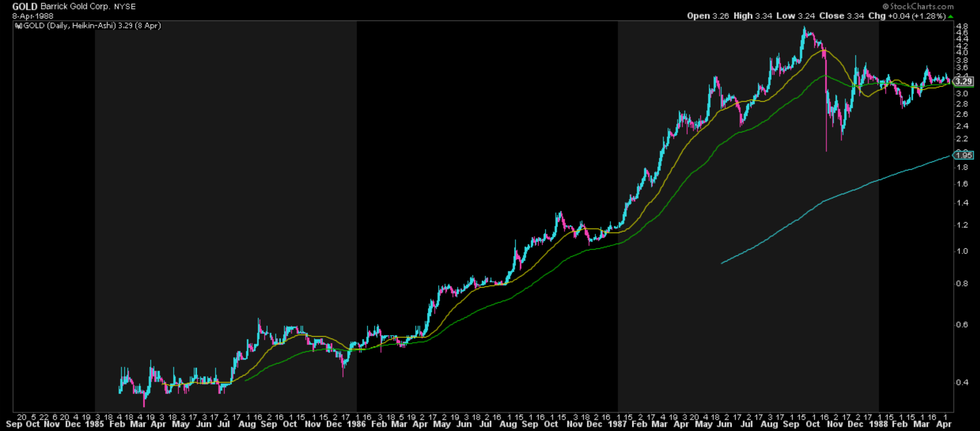Click the bold GOLD ticker symbol
The image size is (980, 431).
25,7
